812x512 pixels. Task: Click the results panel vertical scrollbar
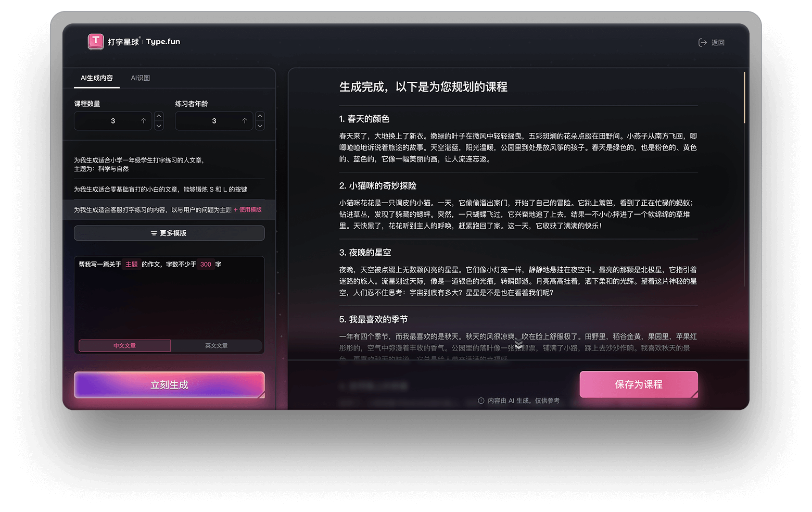coord(744,98)
